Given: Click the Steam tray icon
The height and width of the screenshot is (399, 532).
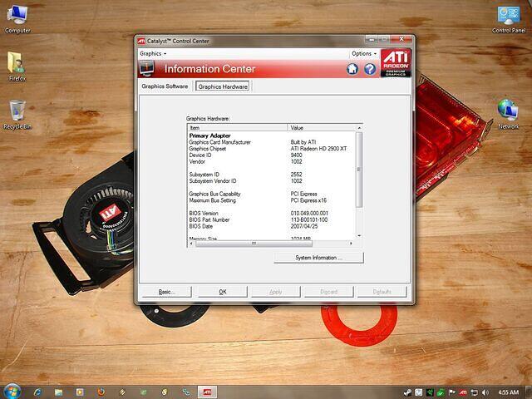Looking at the screenshot, I should coord(407,392).
